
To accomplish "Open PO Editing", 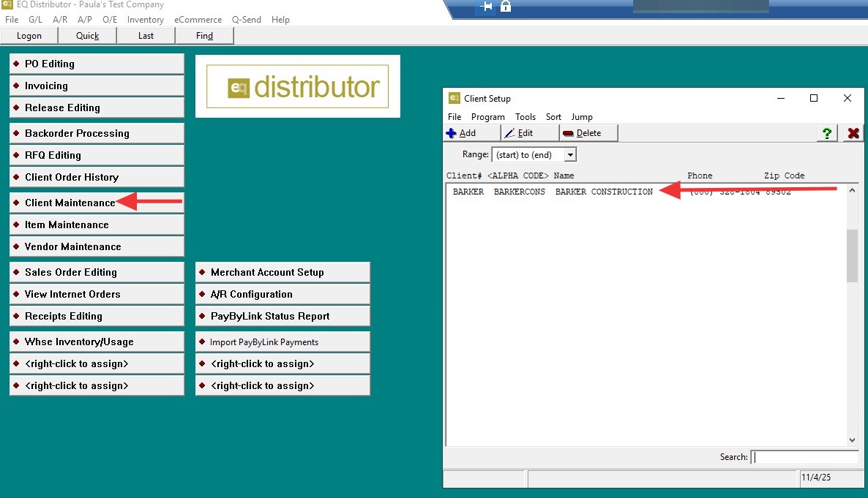I will 97,64.
